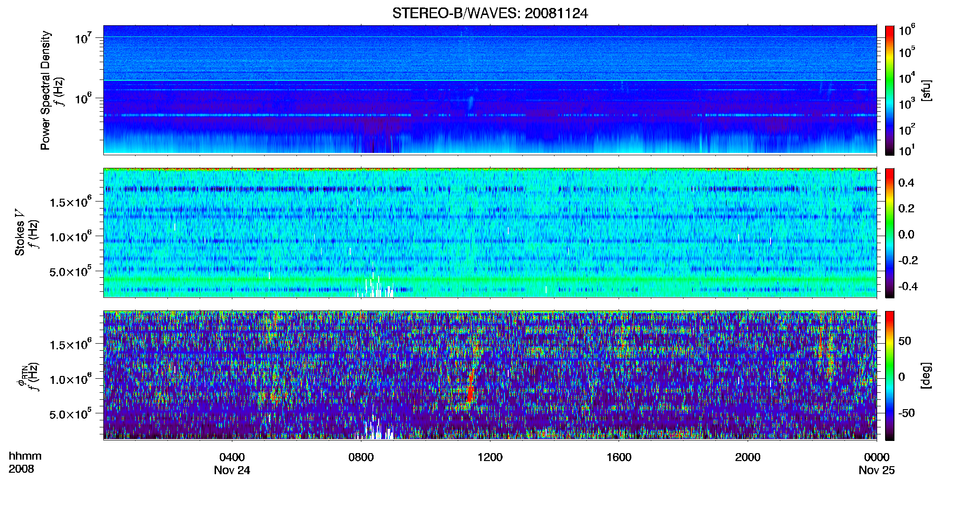Click the Nov 24 date label
This screenshot has width=980, height=505.
coord(232,470)
